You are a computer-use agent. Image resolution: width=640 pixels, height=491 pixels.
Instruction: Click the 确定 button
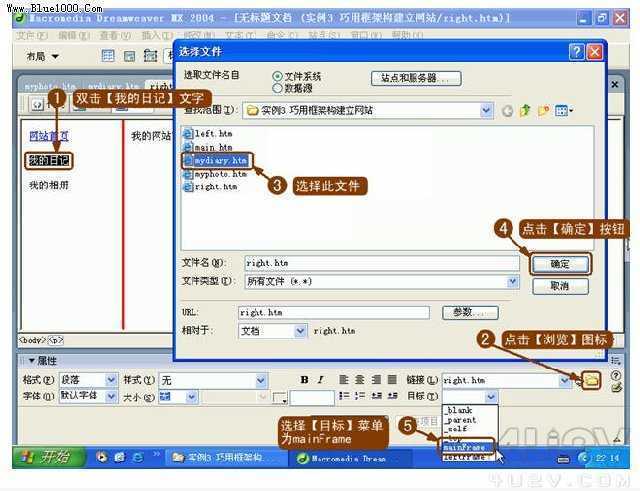(x=560, y=264)
